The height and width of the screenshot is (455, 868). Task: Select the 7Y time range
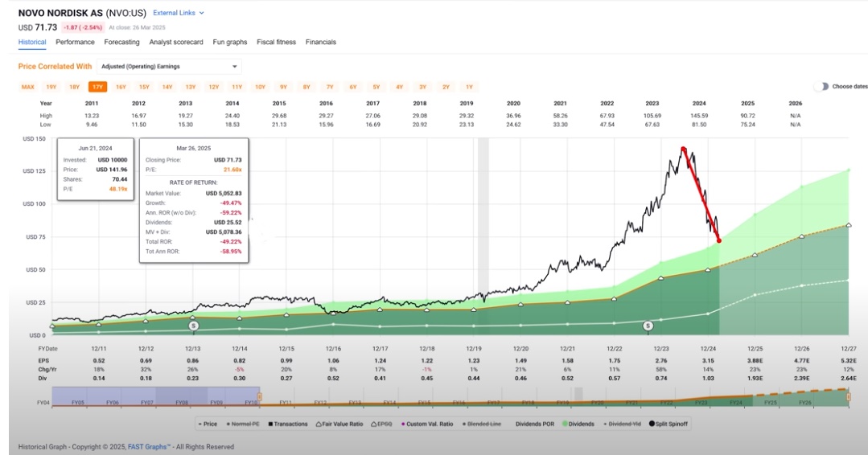[330, 87]
